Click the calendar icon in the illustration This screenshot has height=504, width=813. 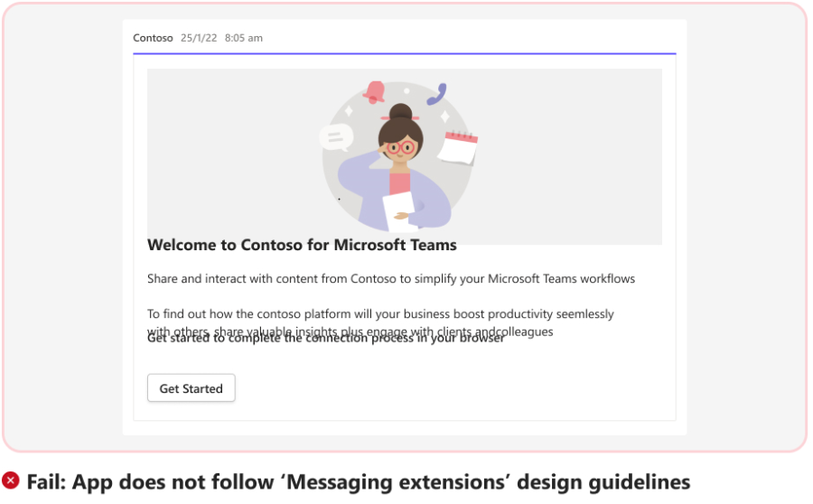pos(460,147)
